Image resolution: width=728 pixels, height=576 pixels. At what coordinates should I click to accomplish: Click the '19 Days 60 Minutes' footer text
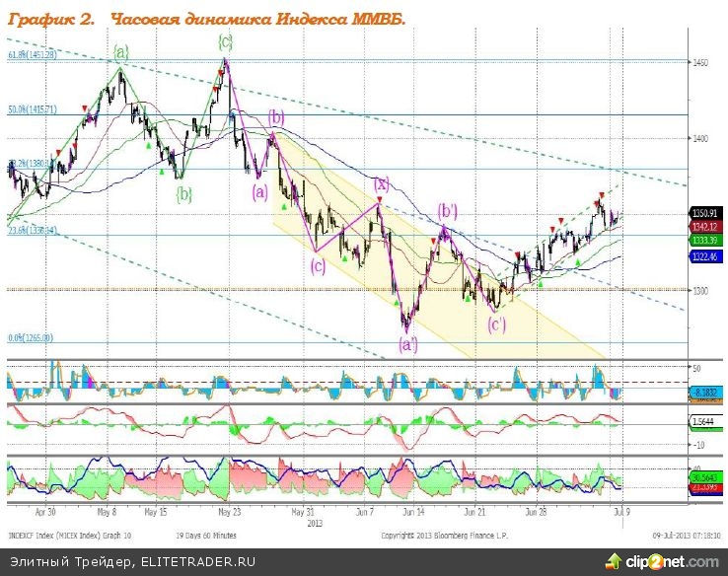[x=206, y=536]
